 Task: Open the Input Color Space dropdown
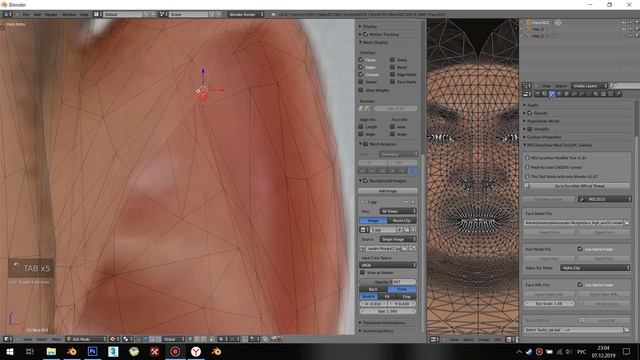(x=388, y=265)
